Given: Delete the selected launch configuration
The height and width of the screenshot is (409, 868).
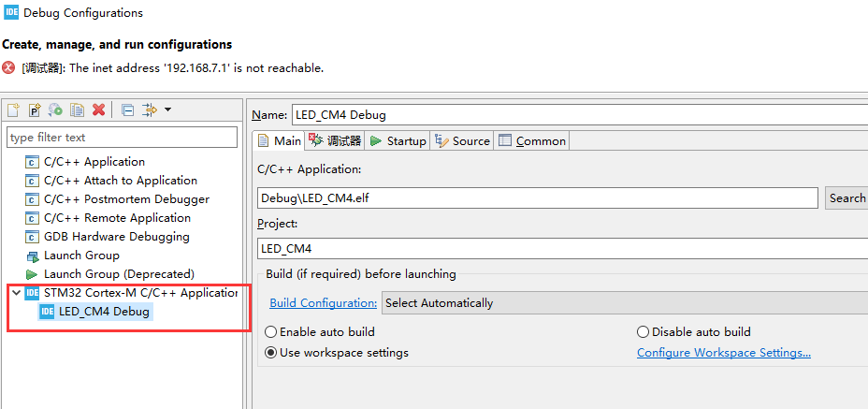Looking at the screenshot, I should pos(98,110).
